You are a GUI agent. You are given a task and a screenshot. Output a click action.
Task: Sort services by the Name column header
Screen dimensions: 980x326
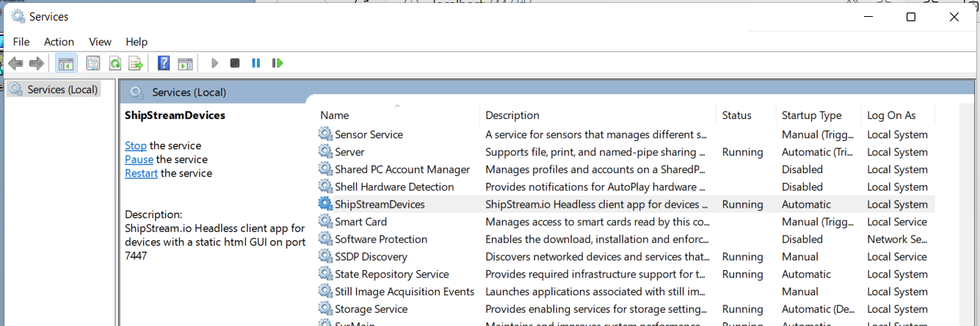tap(335, 115)
